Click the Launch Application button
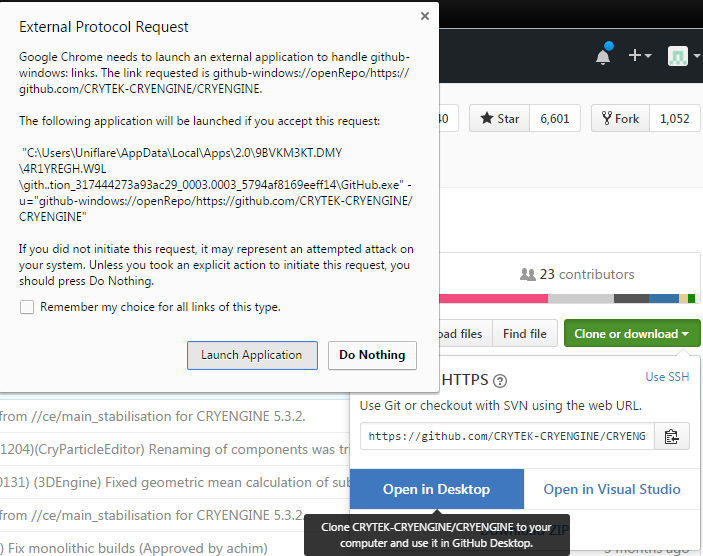Image resolution: width=703 pixels, height=556 pixels. [252, 355]
